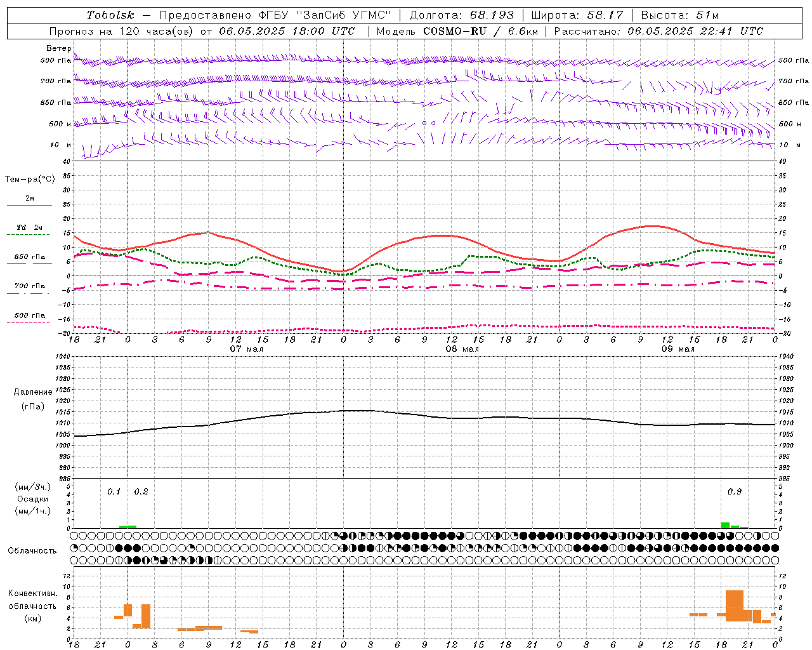This screenshot has height=650, width=812.
Task: Click the dotted pink sample under legend 500 гПа
Action: [x=28, y=322]
